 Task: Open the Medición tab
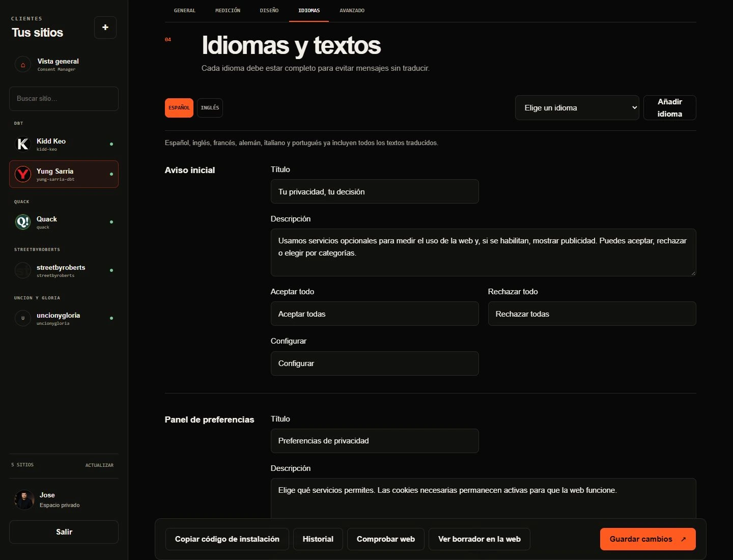pos(228,11)
